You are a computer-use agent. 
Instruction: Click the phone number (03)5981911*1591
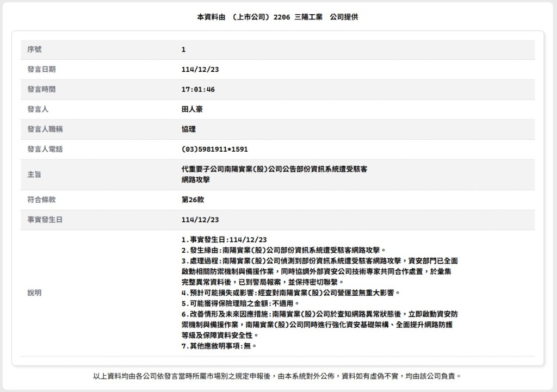click(214, 149)
